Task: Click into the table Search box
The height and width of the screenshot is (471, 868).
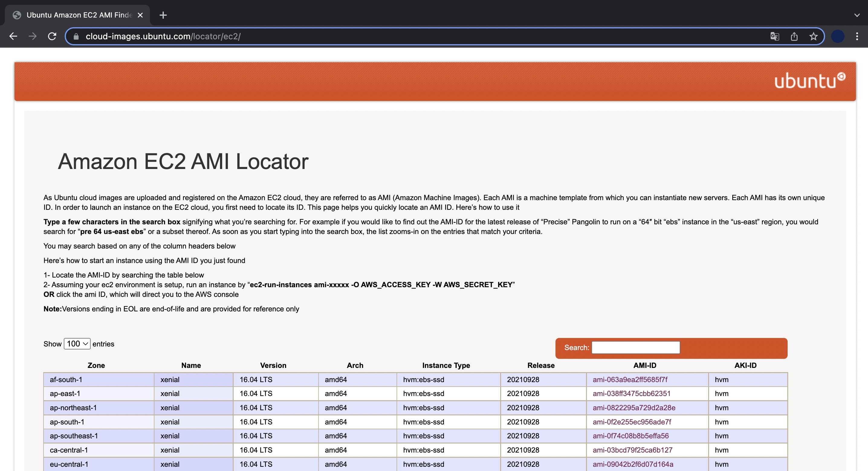Action: coord(636,347)
